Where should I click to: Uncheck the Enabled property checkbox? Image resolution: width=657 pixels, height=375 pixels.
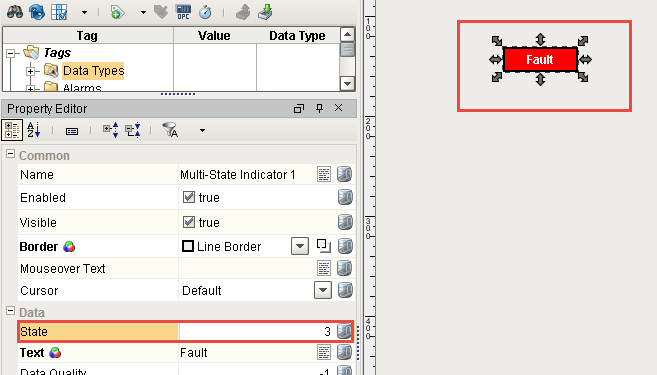point(189,197)
